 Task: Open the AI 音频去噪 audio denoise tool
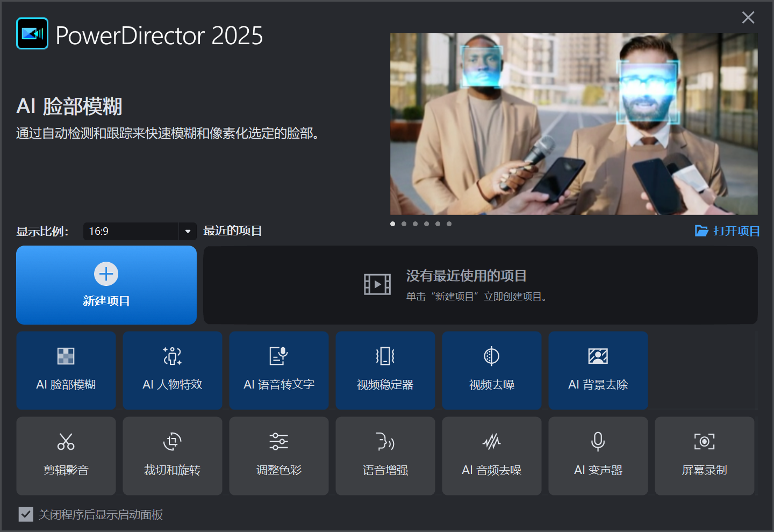[492, 456]
